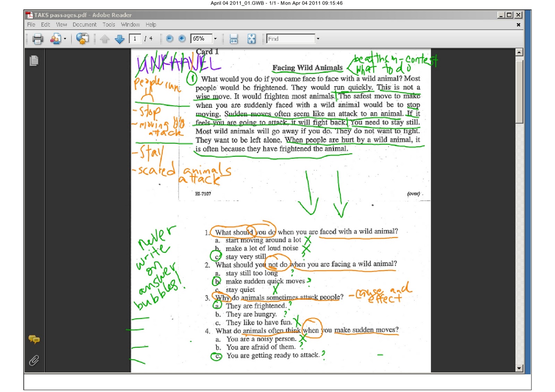Click the 65% zoom value box
Screen dimensions: 555x392
(201, 38)
